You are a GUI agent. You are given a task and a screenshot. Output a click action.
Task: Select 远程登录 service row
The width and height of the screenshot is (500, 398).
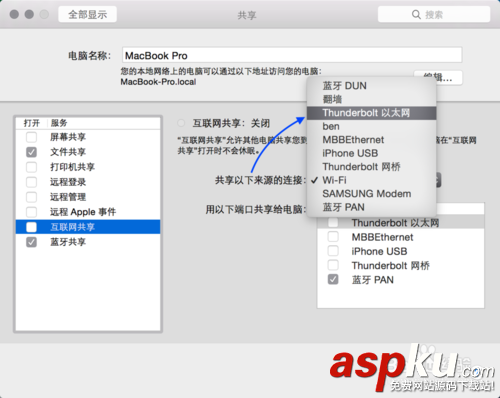click(88, 182)
